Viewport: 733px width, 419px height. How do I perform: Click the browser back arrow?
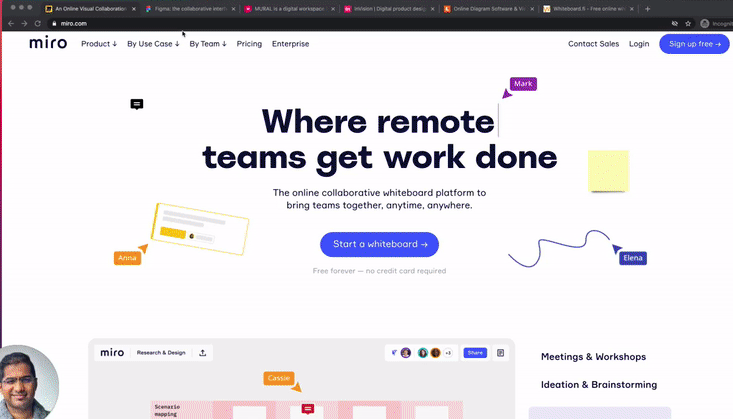point(11,23)
